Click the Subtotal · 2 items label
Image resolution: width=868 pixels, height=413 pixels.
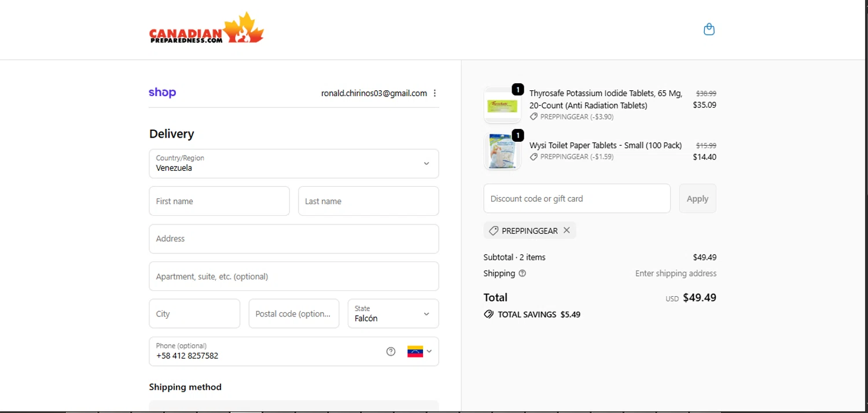pos(514,257)
